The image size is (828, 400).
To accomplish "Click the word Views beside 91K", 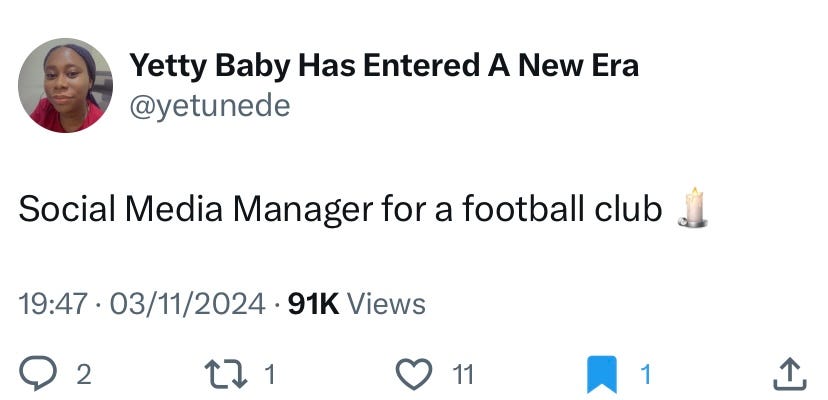I will tap(386, 304).
